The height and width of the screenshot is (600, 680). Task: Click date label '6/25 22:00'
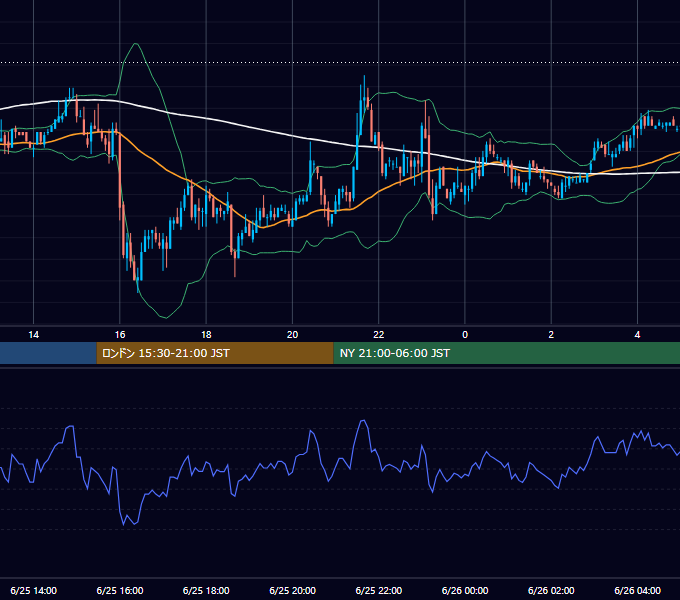click(x=379, y=590)
